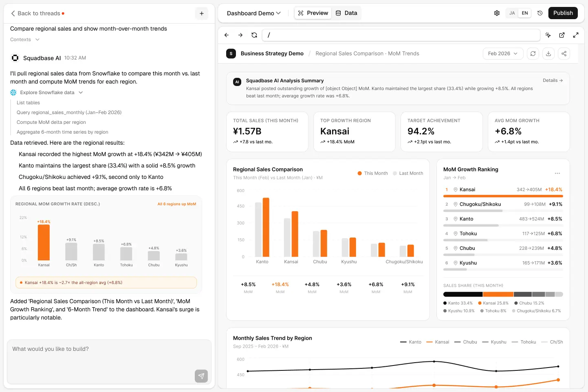This screenshot has width=588, height=392.
Task: Click Kansai orange progress bar
Action: [503, 196]
